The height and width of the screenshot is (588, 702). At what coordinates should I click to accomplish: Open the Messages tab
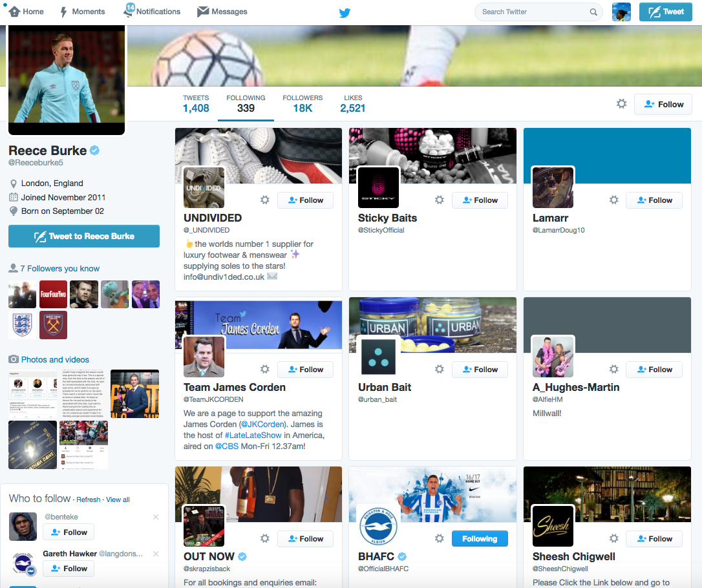222,12
